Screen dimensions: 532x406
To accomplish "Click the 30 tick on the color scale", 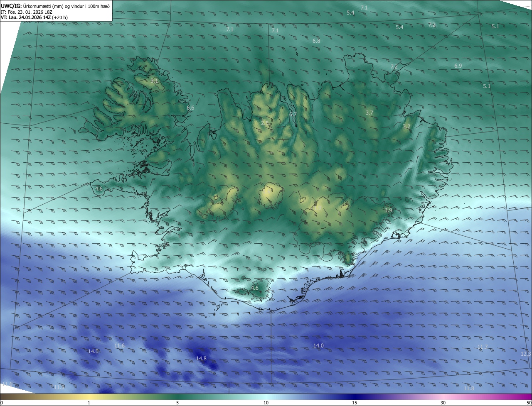I will pos(443,403).
